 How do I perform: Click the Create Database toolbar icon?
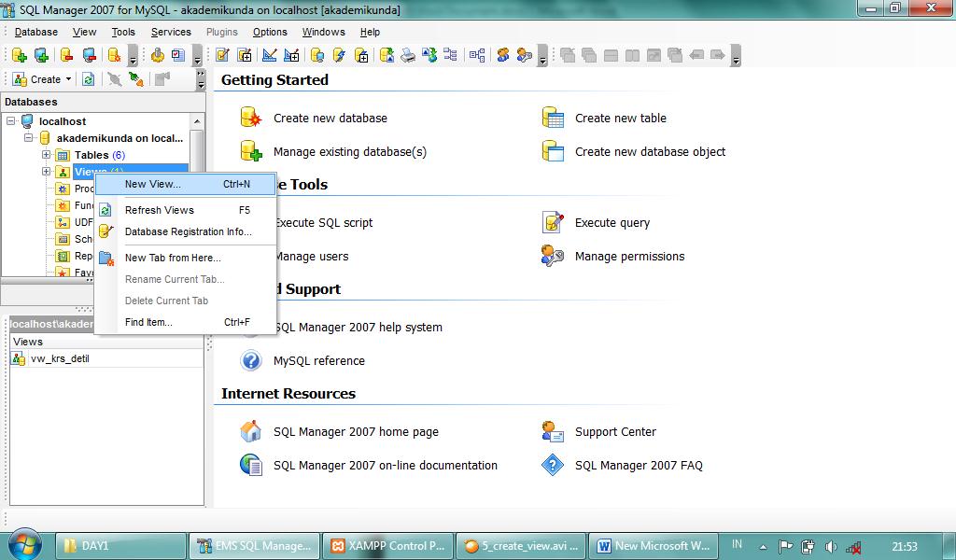[19, 55]
